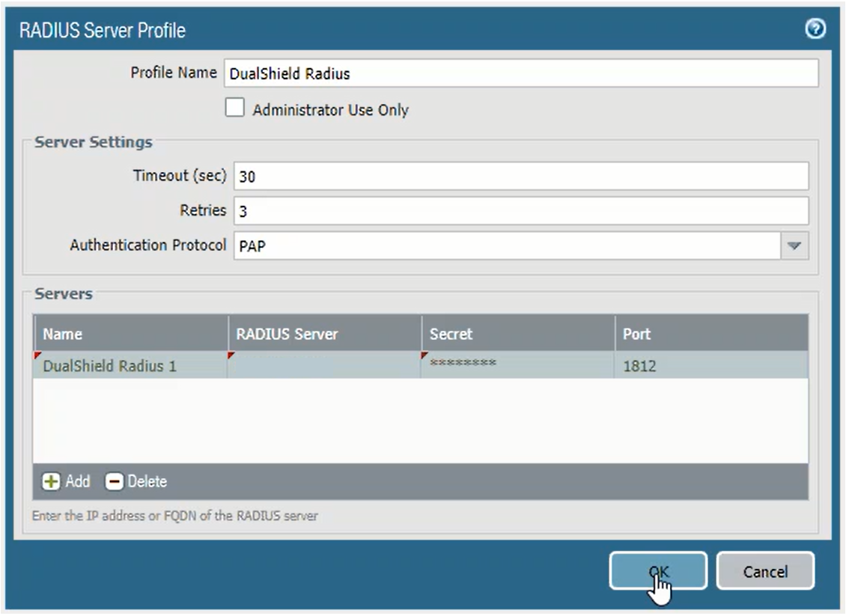
Task: Click the minus Delete icon
Action: pyautogui.click(x=113, y=481)
